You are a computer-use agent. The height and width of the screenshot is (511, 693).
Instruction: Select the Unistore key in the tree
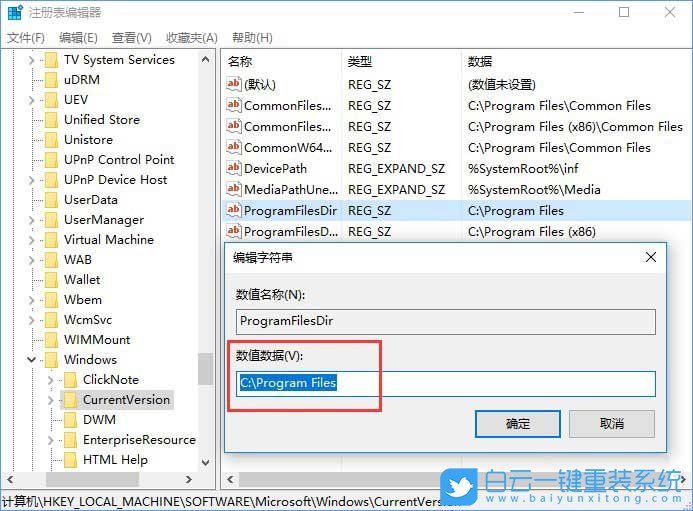(88, 140)
